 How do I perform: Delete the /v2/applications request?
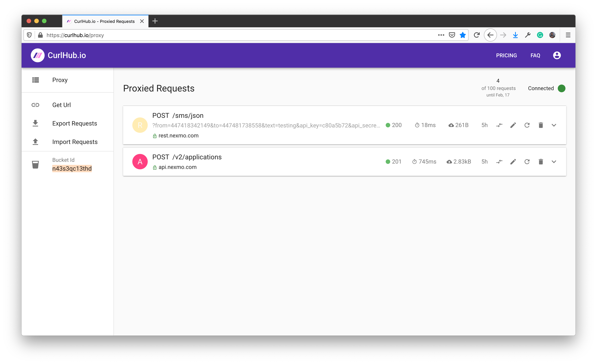coord(541,162)
